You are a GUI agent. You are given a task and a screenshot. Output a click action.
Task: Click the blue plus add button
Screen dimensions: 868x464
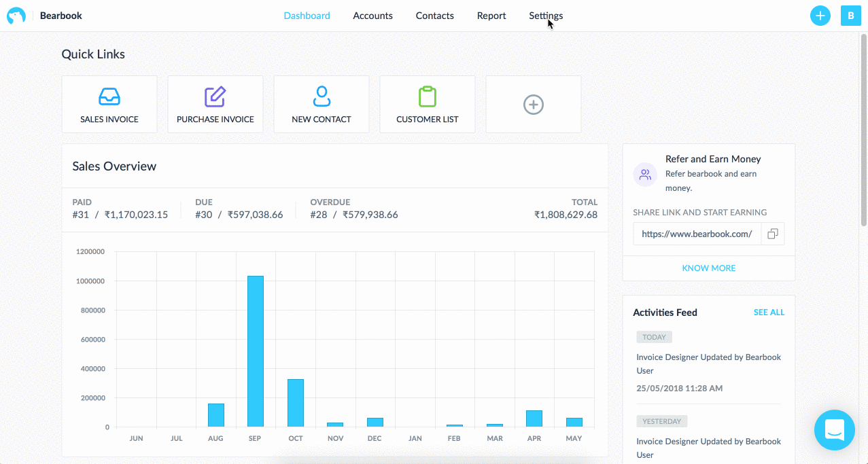click(820, 16)
